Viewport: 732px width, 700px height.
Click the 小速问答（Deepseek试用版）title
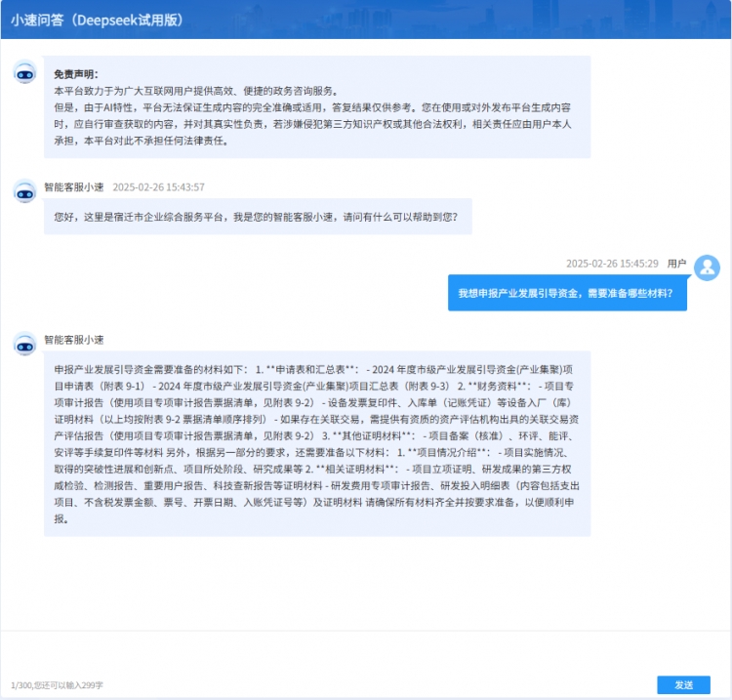pos(97,21)
